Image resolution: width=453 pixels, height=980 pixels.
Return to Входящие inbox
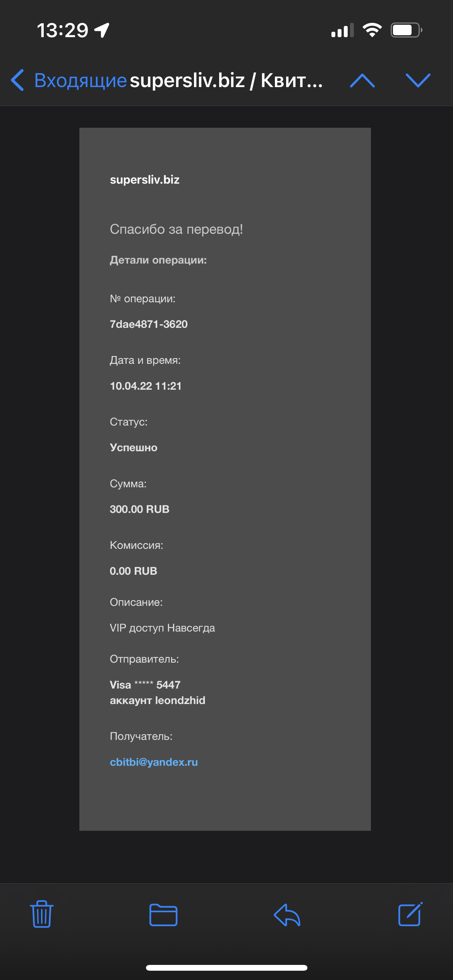[x=81, y=81]
